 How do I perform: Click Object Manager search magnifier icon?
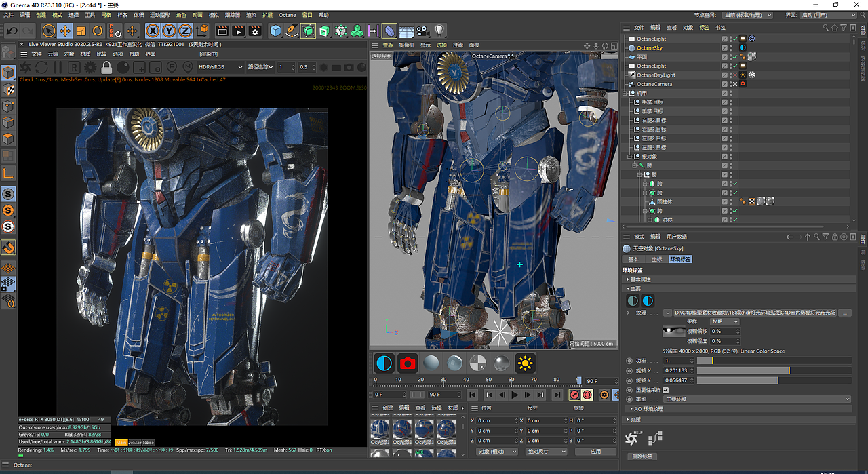click(825, 28)
